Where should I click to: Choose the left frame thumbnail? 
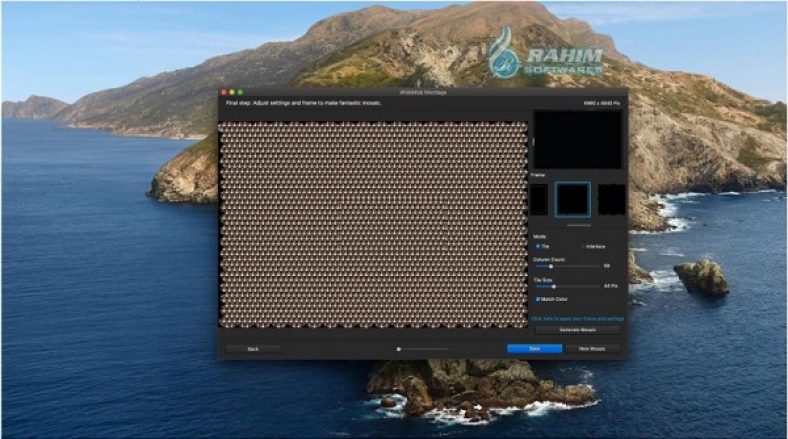click(538, 198)
